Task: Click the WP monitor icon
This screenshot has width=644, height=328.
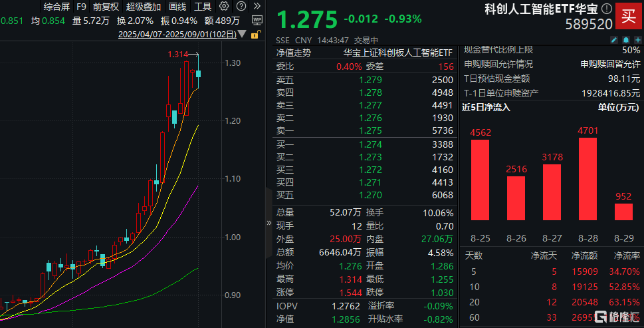Action: (x=257, y=20)
